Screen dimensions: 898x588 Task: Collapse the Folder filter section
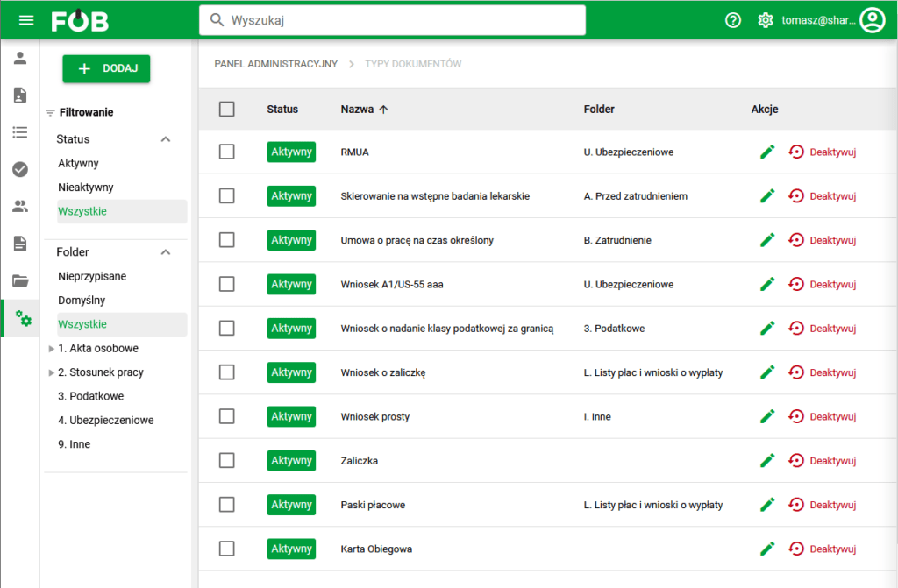166,251
